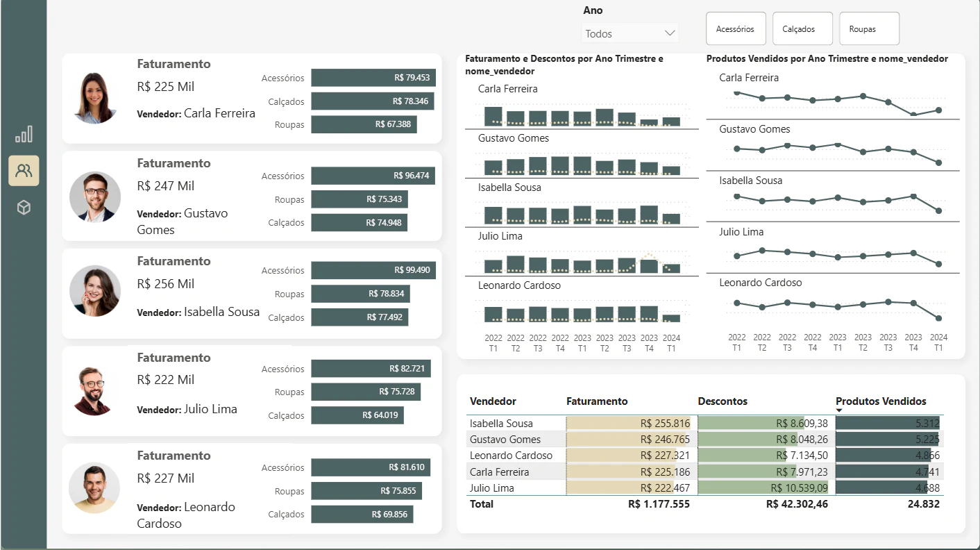Image resolution: width=980 pixels, height=550 pixels.
Task: Select Gustavo Gomes's Acessórios bar R$ 96.474
Action: pyautogui.click(x=373, y=176)
